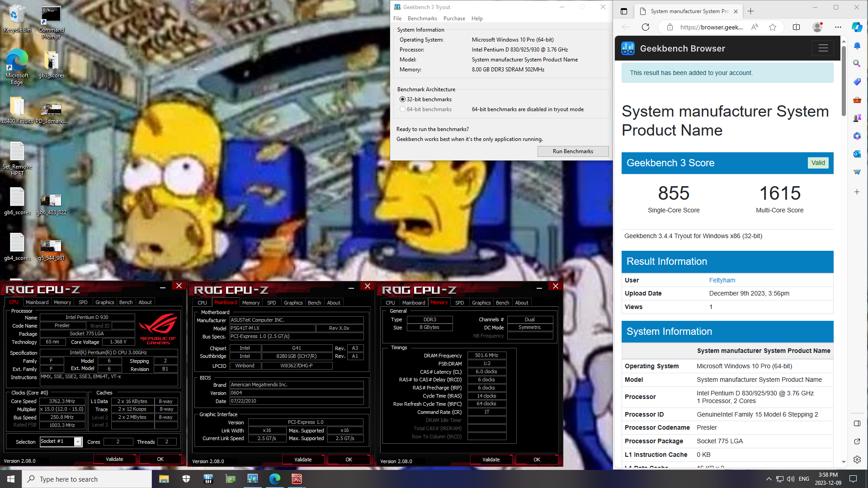The width and height of the screenshot is (868, 488).
Task: Open Edge profile avatar icon
Action: click(x=817, y=27)
